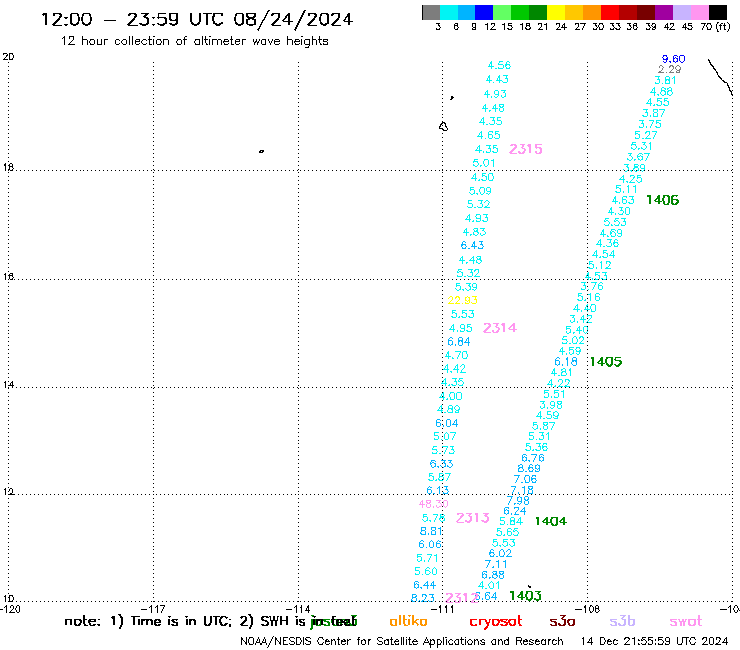The height and width of the screenshot is (650, 740).
Task: Click the subtitle '12 hour collection of altimeter wave heights'
Action: (x=194, y=41)
